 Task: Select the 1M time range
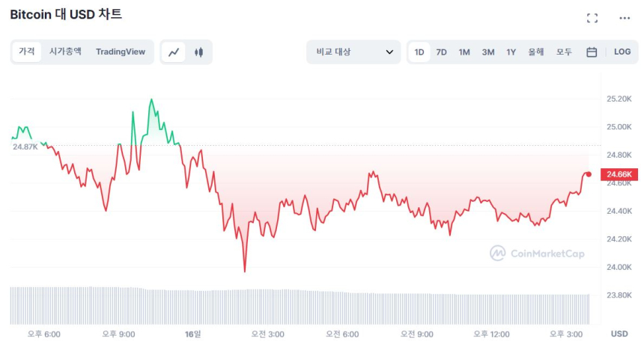[x=464, y=52]
